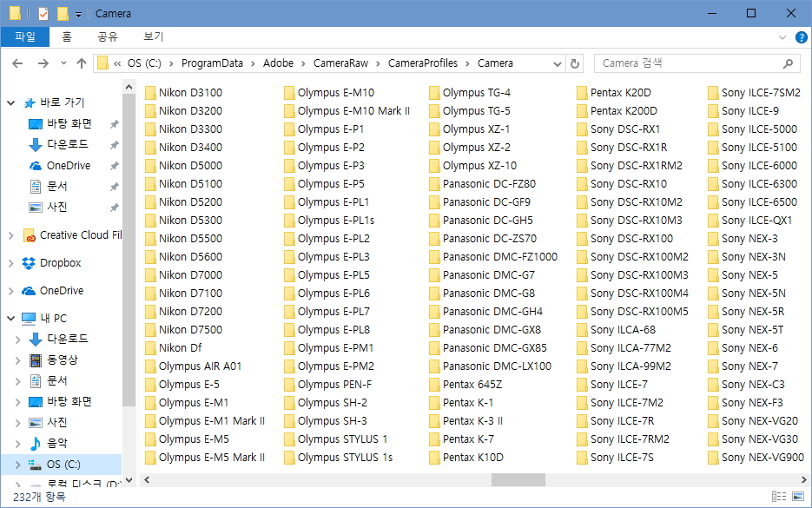Select the Panasonic DC-GH5 folder icon
The image size is (812, 508).
pos(434,221)
